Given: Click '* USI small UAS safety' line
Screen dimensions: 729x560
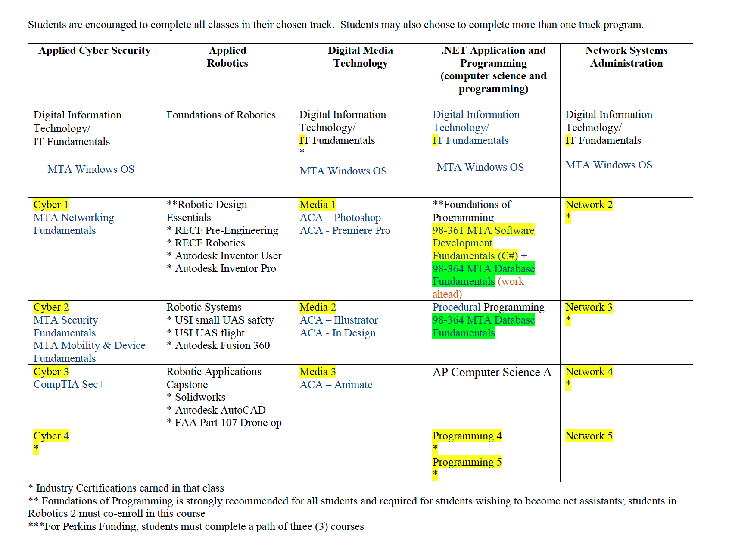Looking at the screenshot, I should [220, 320].
